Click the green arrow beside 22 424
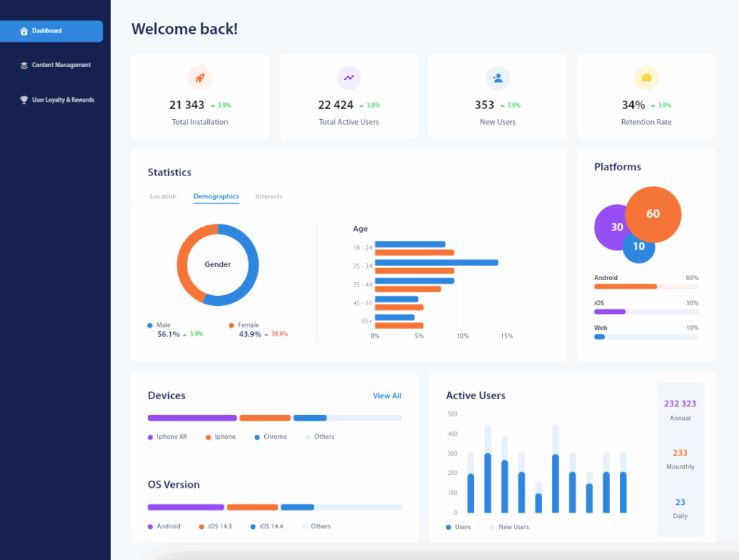This screenshot has width=739, height=560. (362, 105)
